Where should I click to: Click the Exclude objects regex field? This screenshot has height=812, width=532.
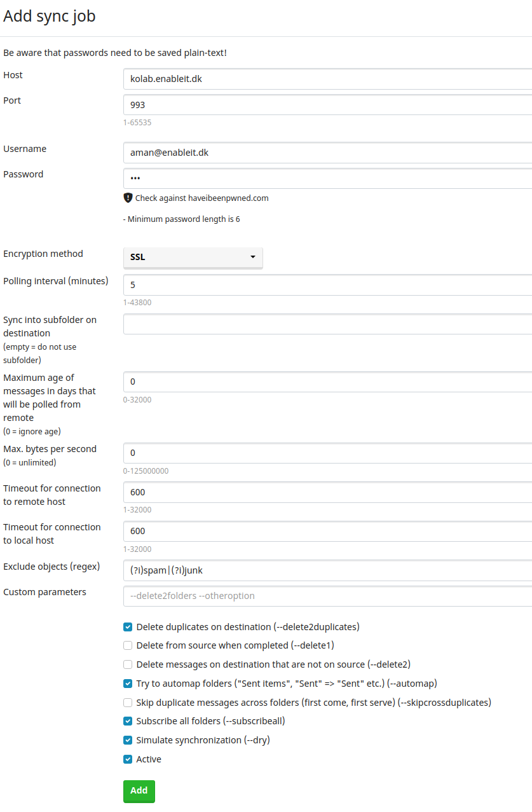click(x=327, y=570)
